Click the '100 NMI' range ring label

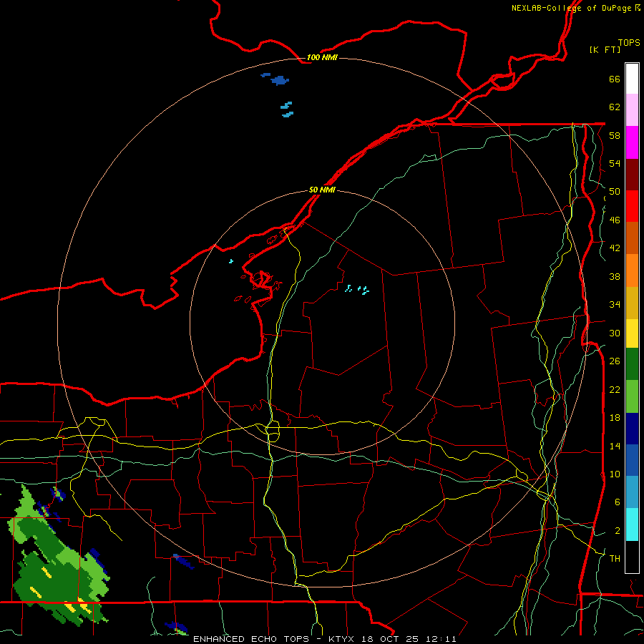[x=322, y=57]
